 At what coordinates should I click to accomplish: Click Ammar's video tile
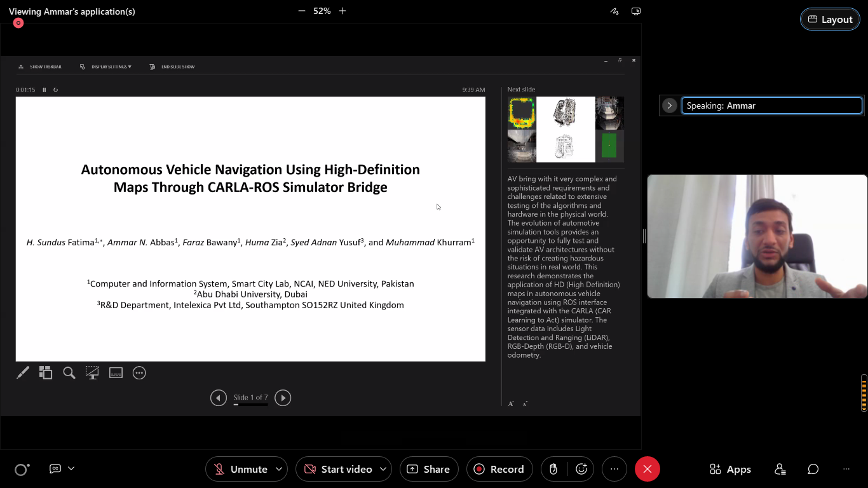(x=757, y=236)
